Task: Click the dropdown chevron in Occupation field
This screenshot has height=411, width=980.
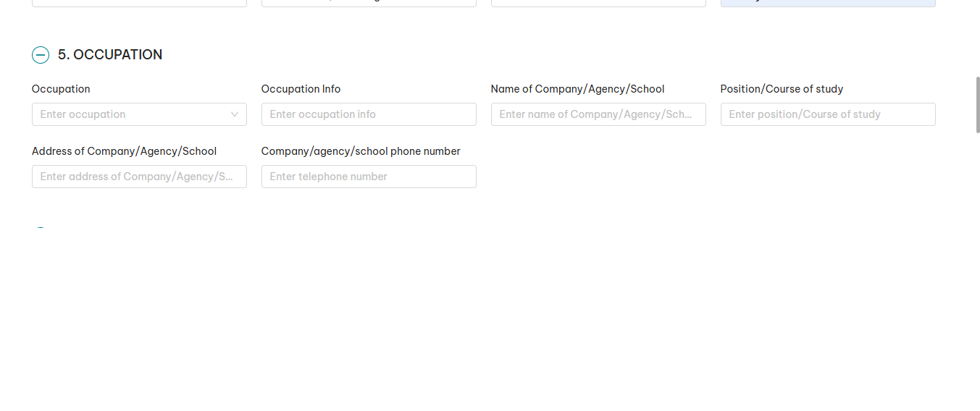Action: pyautogui.click(x=235, y=114)
